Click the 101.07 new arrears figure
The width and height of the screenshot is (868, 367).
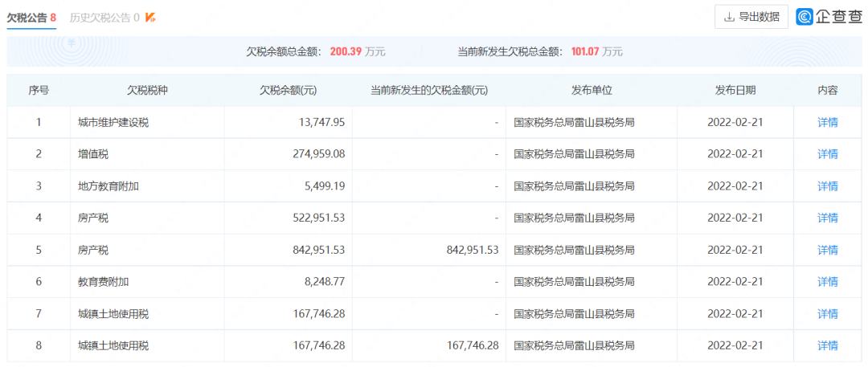point(583,52)
